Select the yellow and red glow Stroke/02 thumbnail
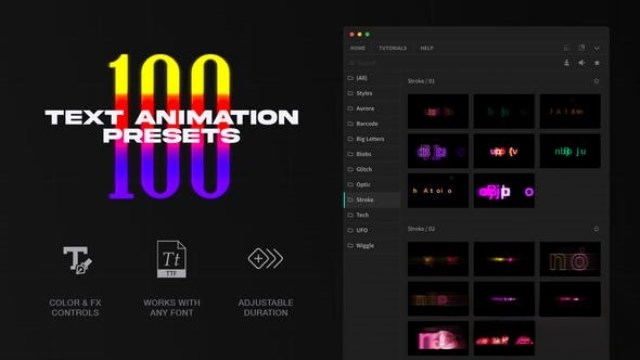640x360 pixels. (x=438, y=259)
